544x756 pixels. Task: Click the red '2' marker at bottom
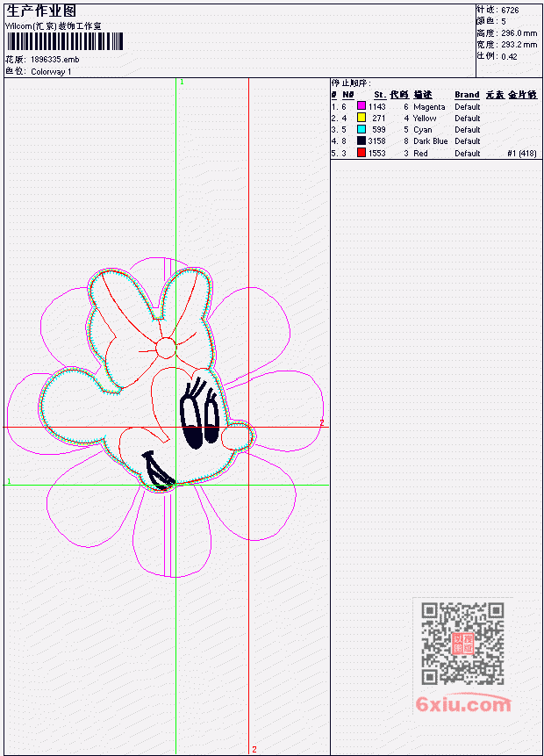[254, 749]
